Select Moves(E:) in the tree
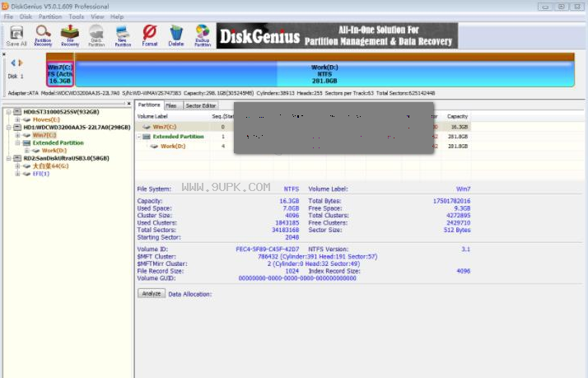Screen dimensions: 588x378 (x=46, y=119)
